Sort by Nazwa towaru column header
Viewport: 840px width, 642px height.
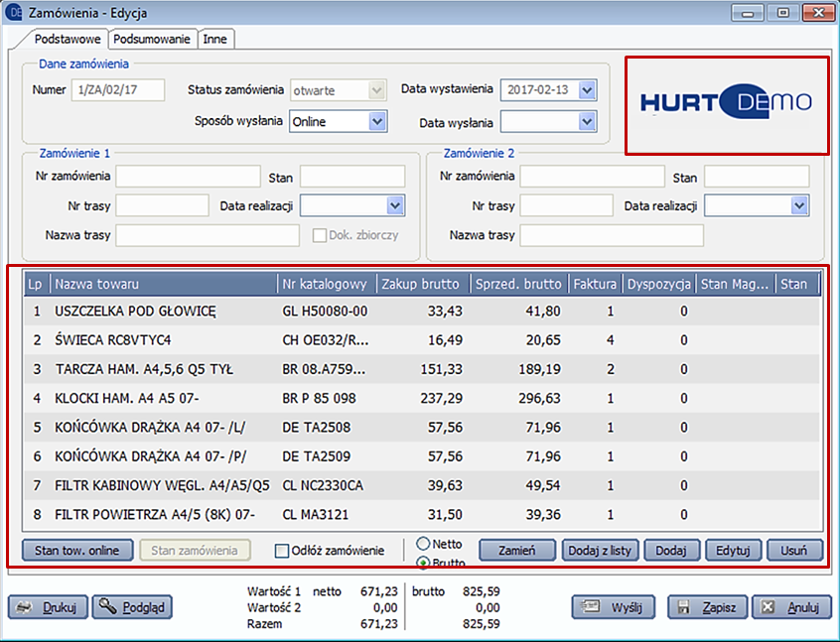[164, 284]
